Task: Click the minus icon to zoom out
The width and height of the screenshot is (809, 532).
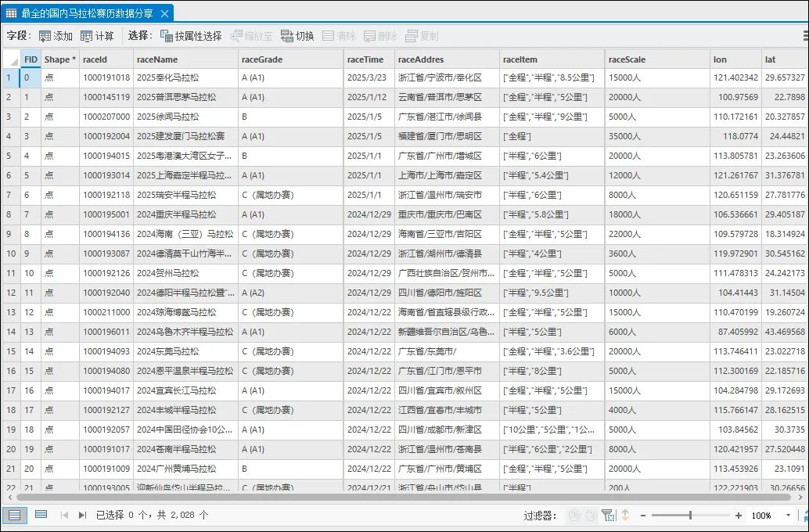Action: (x=643, y=515)
